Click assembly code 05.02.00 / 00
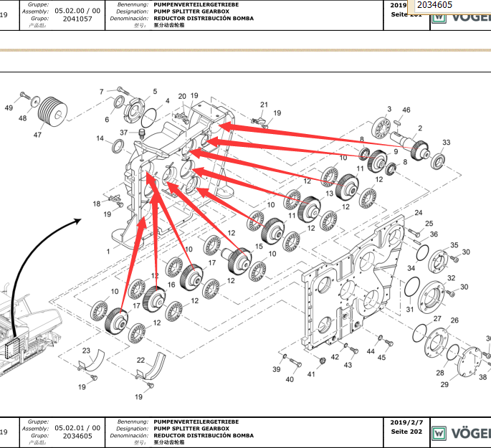 coord(77,11)
